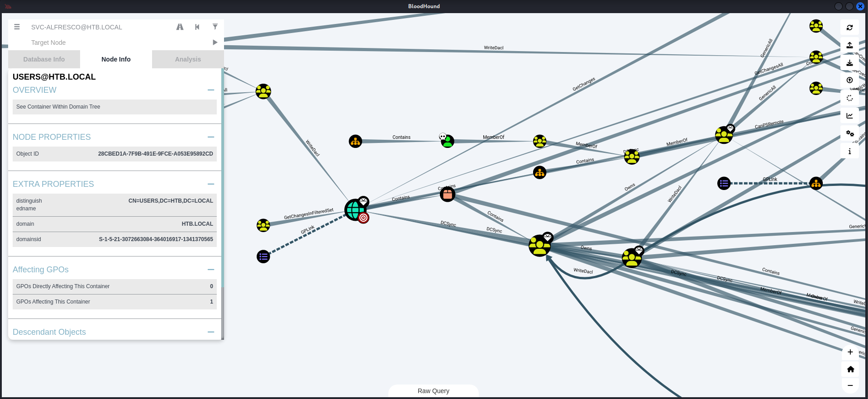Click the distinguishedname value CN=USERS,DC=HTB,DC=LOCAL
Image resolution: width=868 pixels, height=399 pixels.
pyautogui.click(x=171, y=201)
